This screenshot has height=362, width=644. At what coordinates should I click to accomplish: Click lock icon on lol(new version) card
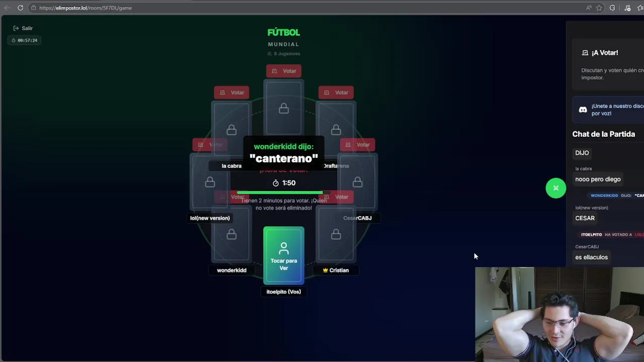tap(210, 182)
